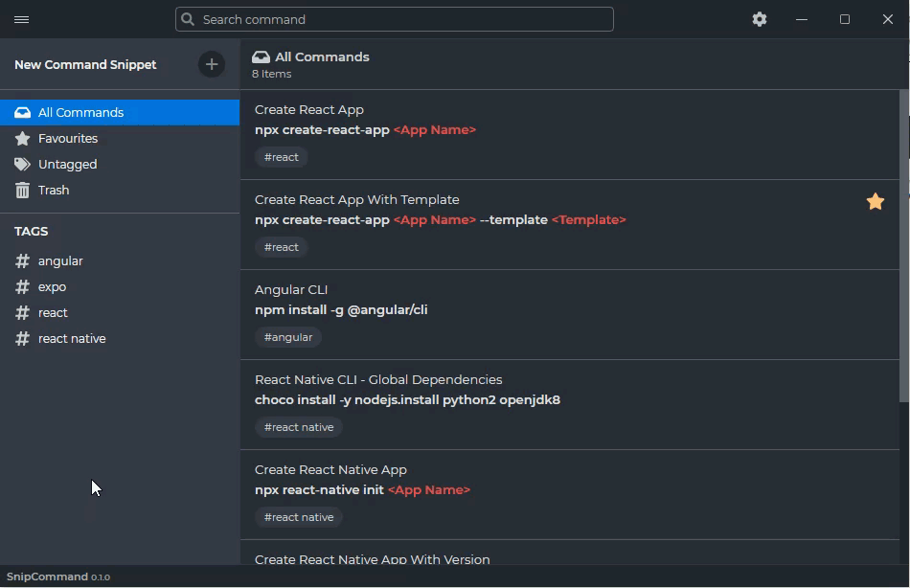
Task: Click hash icon beside angular tag
Action: click(x=22, y=261)
